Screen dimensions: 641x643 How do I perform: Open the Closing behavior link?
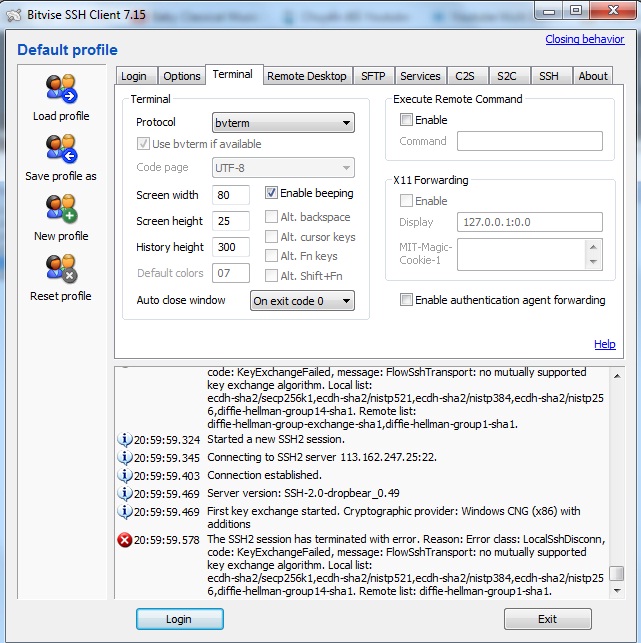click(x=585, y=39)
